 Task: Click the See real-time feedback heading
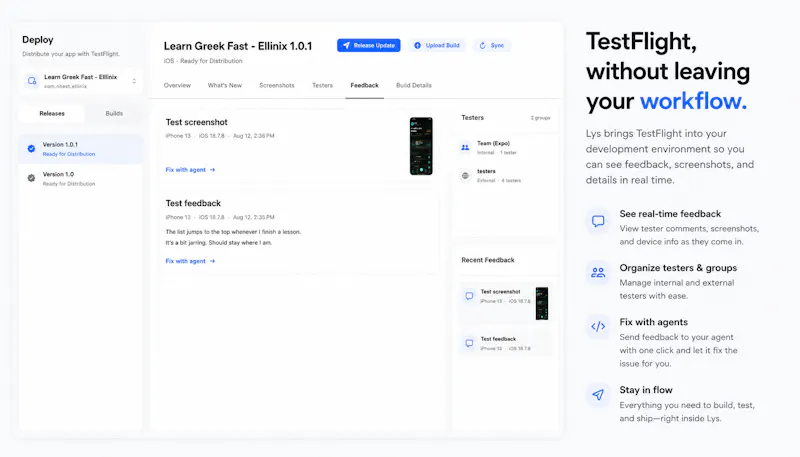click(x=670, y=214)
